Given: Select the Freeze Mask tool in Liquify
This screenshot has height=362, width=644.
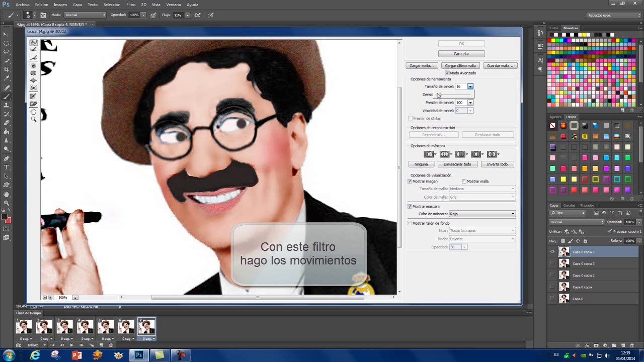Looking at the screenshot, I should coord(33,96).
